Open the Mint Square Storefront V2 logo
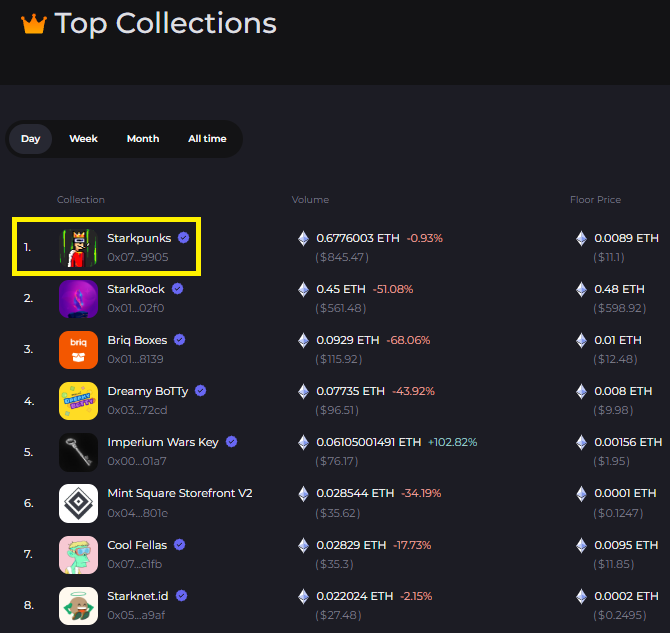Viewport: 670px width, 633px height. [x=78, y=503]
